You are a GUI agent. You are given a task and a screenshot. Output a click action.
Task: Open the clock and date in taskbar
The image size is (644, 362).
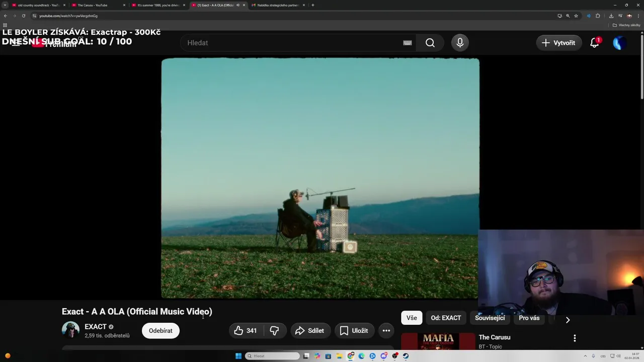click(631, 356)
